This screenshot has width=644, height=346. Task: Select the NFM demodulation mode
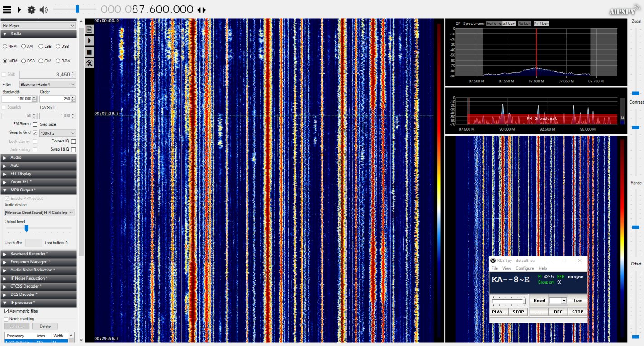point(5,47)
